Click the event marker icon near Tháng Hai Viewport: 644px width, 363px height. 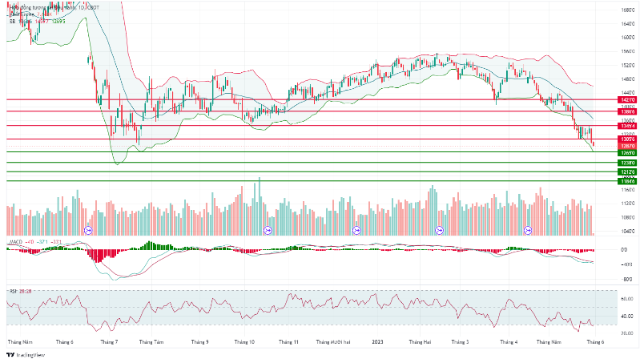click(x=439, y=230)
